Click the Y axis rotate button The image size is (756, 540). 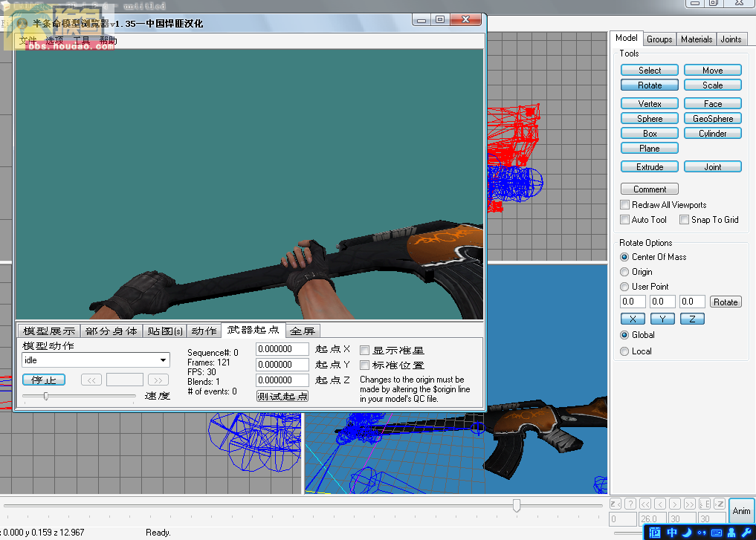point(662,319)
